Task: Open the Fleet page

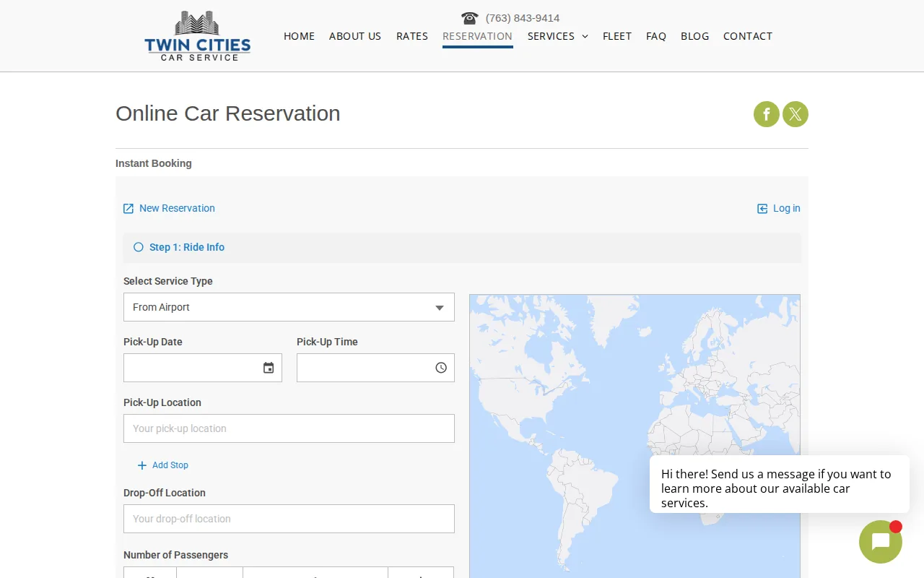Action: tap(617, 36)
